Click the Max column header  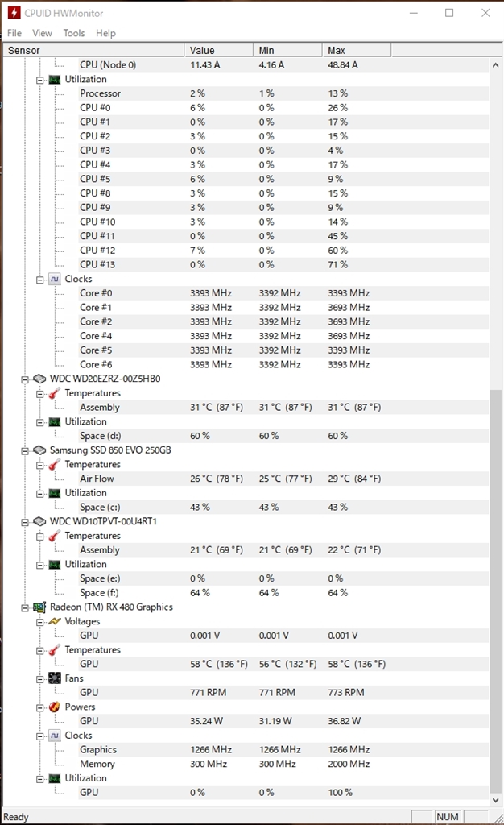click(x=357, y=50)
